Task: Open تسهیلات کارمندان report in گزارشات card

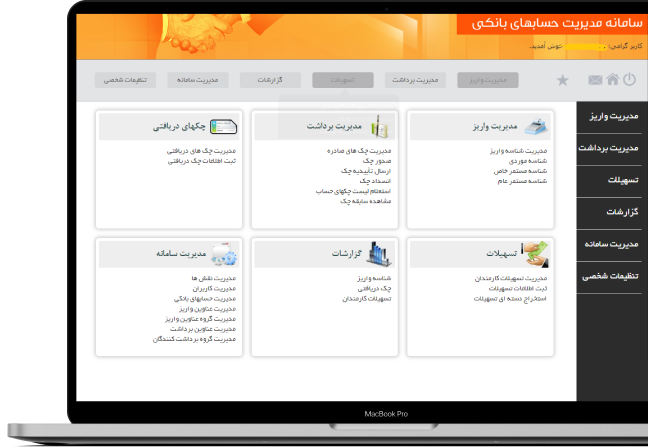Action: click(367, 299)
